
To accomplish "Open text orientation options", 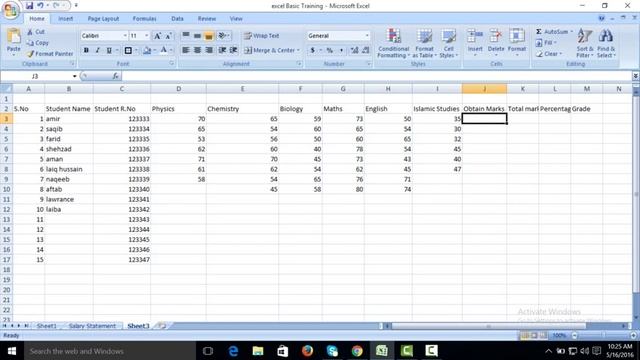I will point(223,36).
